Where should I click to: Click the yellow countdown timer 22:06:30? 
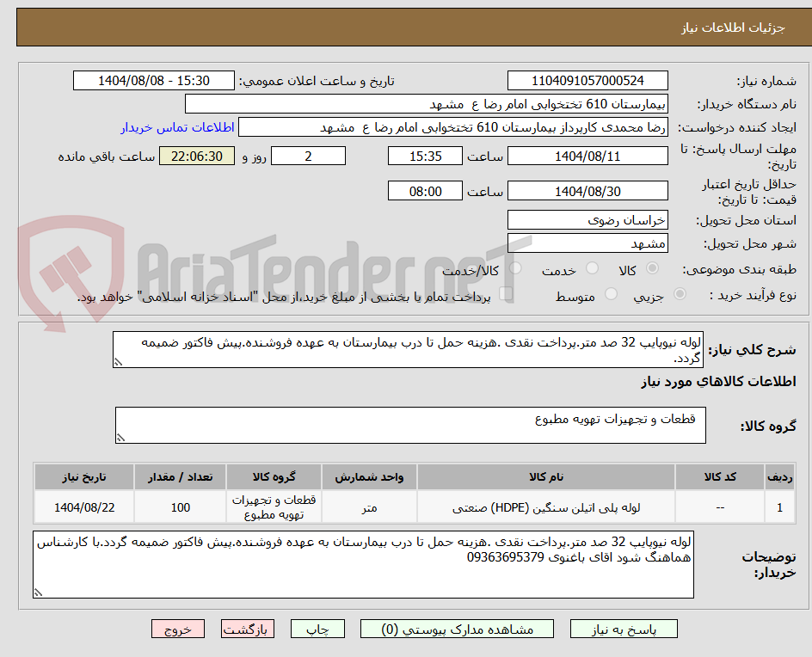tap(195, 156)
